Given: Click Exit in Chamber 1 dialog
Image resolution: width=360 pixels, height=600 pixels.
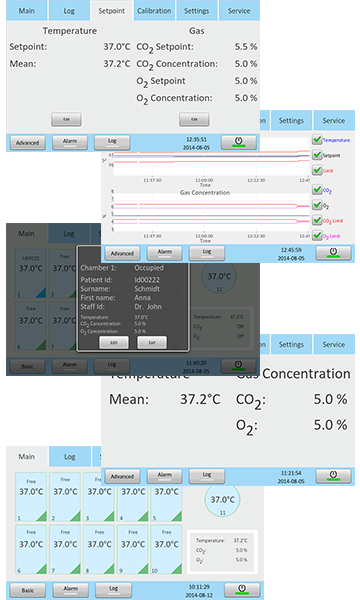Looking at the screenshot, I should [152, 342].
